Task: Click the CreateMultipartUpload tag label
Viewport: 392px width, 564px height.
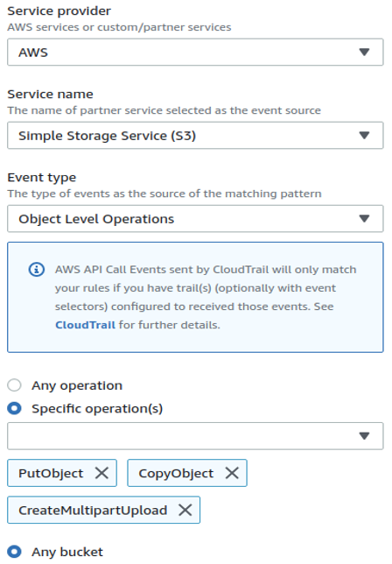Action: click(x=93, y=511)
